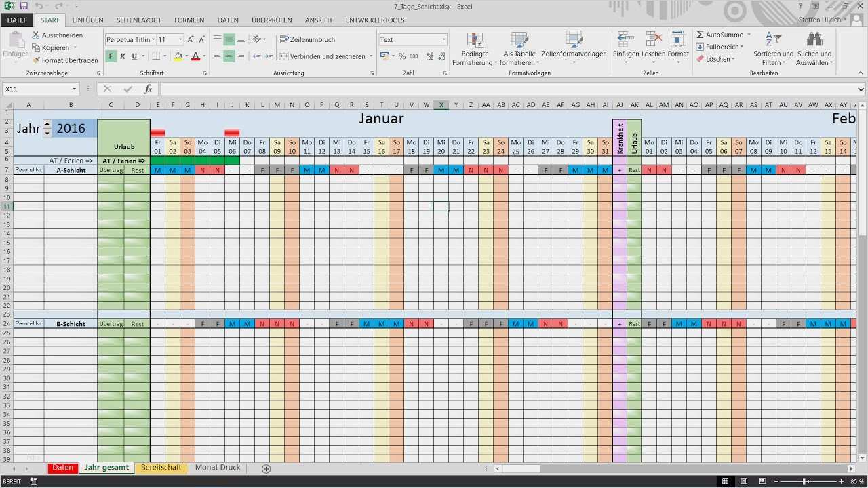
Task: Expand the formula bar
Action: [861, 89]
